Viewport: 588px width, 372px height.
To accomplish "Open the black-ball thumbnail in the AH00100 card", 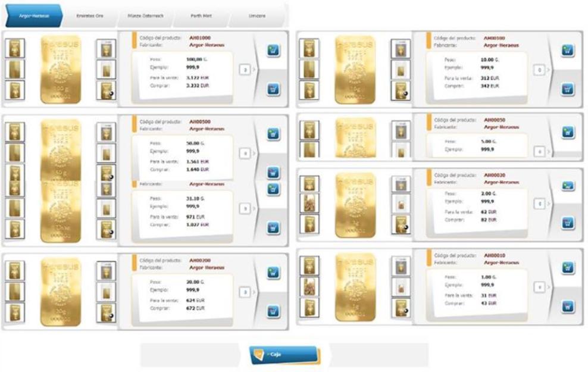I will pos(401,90).
